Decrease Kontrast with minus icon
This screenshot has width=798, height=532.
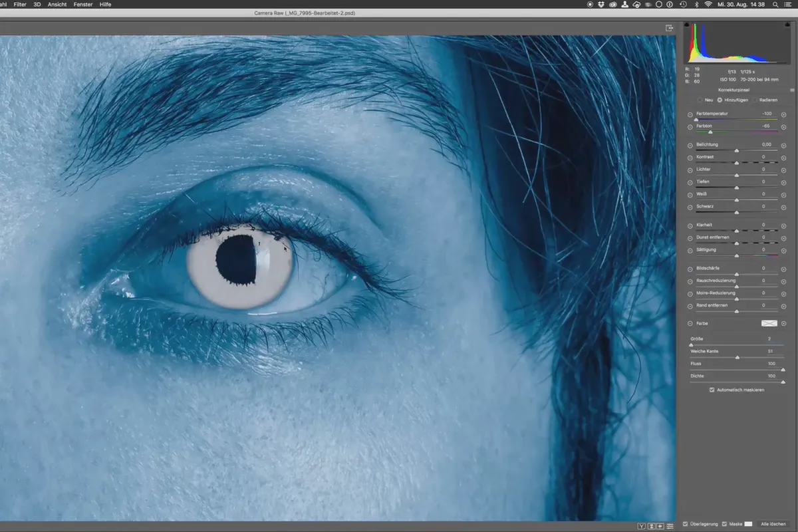690,158
